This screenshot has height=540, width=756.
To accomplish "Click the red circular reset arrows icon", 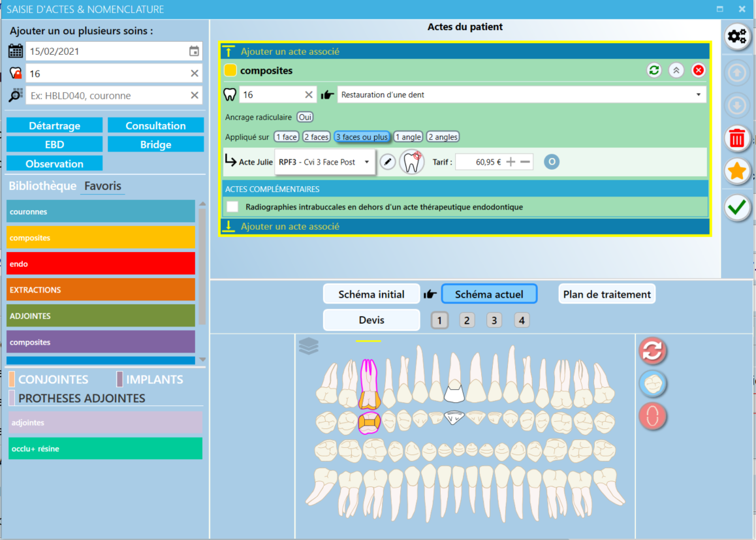I will tap(652, 351).
